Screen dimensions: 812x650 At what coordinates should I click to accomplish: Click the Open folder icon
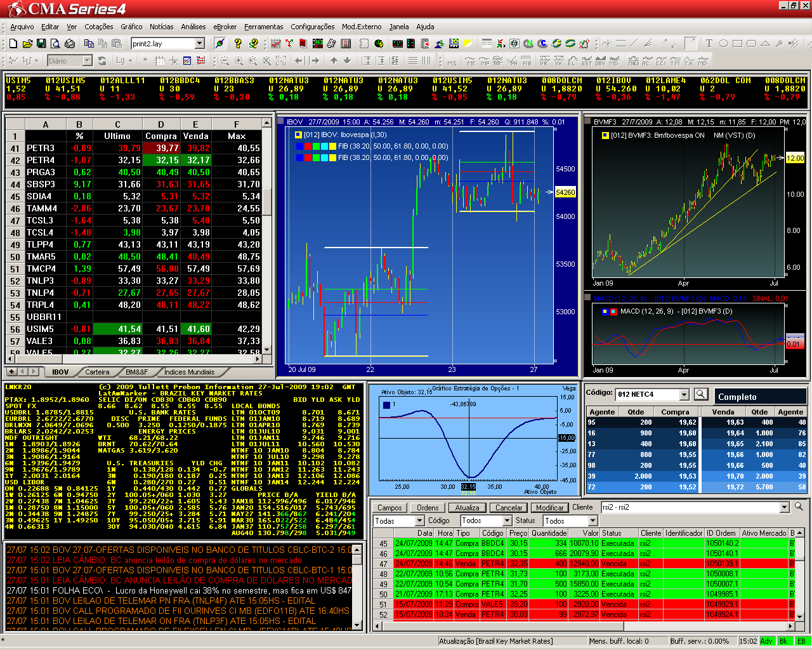[x=27, y=44]
